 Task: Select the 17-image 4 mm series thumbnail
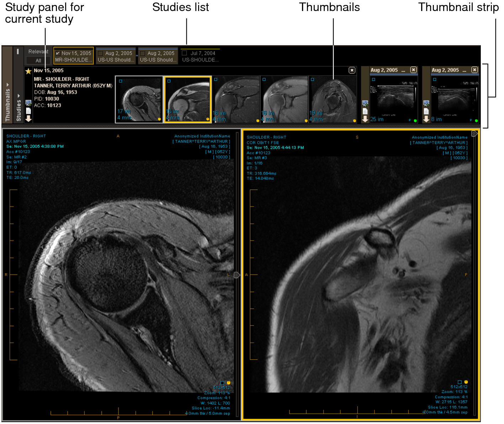139,100
